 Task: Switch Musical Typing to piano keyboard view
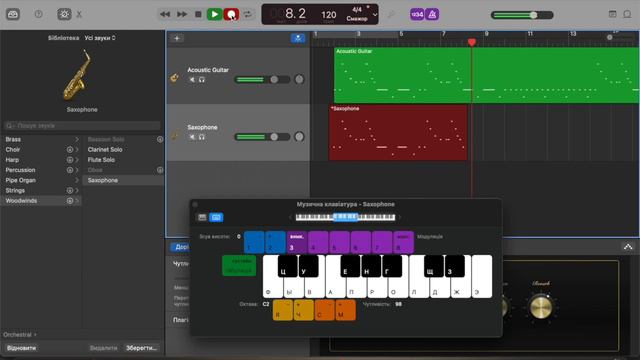tap(202, 217)
